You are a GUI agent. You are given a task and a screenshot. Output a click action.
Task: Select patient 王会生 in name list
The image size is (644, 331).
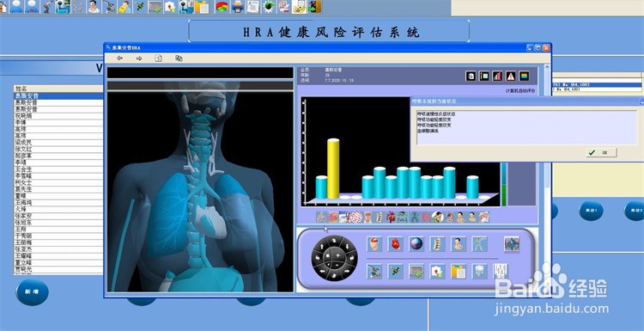coord(58,169)
